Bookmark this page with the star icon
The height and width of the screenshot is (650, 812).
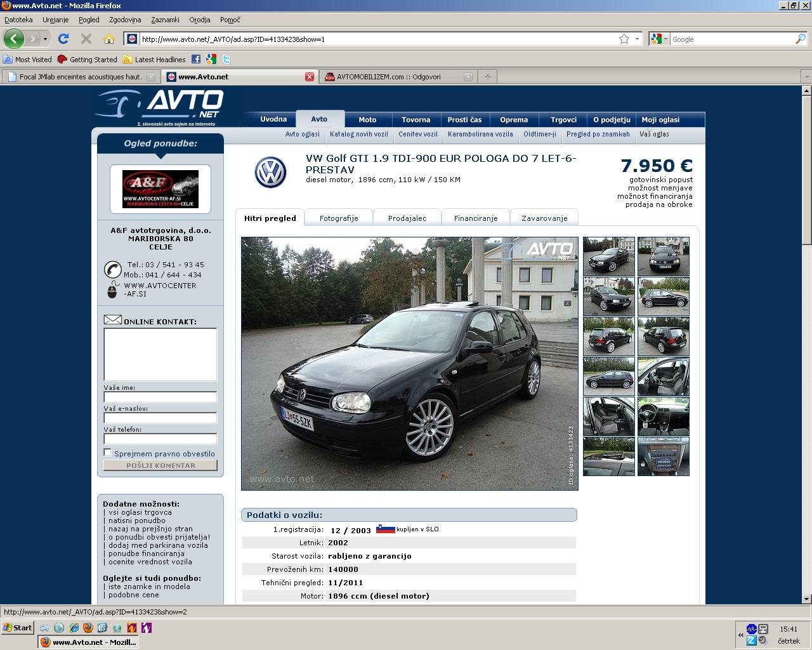624,39
